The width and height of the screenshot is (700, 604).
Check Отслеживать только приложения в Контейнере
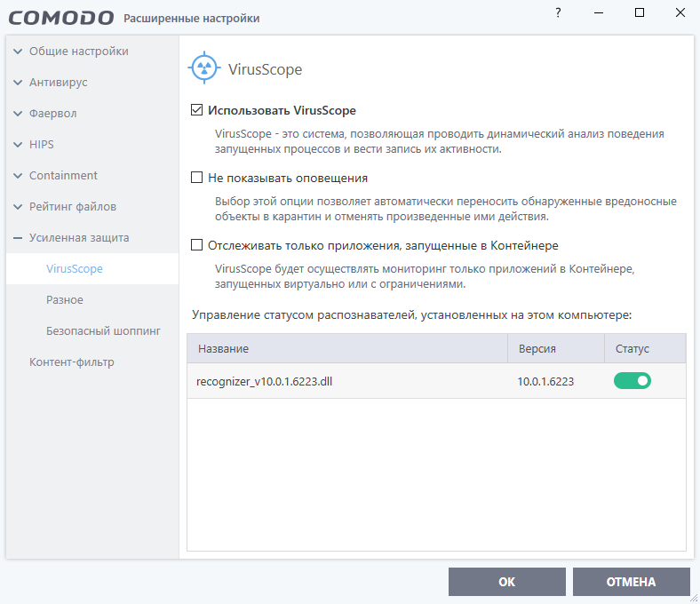197,245
